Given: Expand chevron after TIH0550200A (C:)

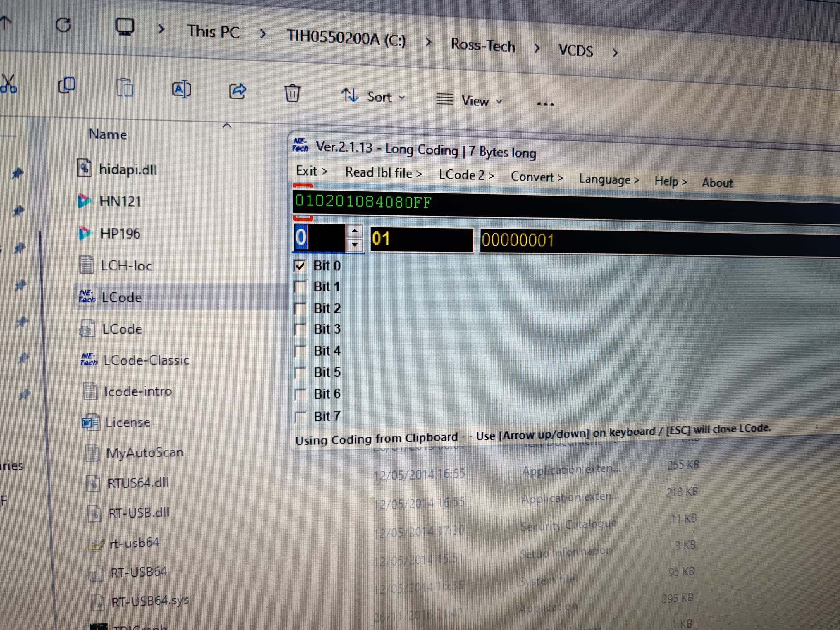Looking at the screenshot, I should (428, 42).
